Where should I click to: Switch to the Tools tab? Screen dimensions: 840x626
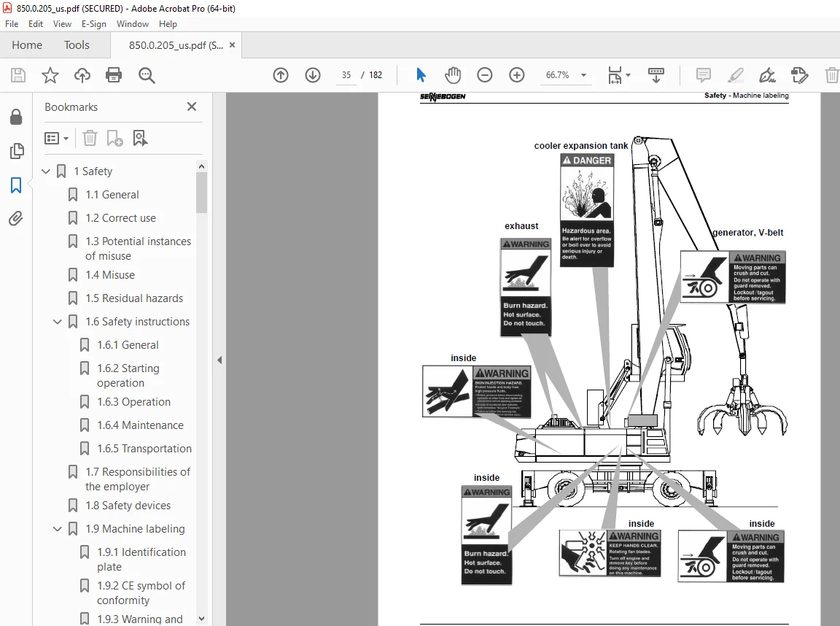[77, 45]
